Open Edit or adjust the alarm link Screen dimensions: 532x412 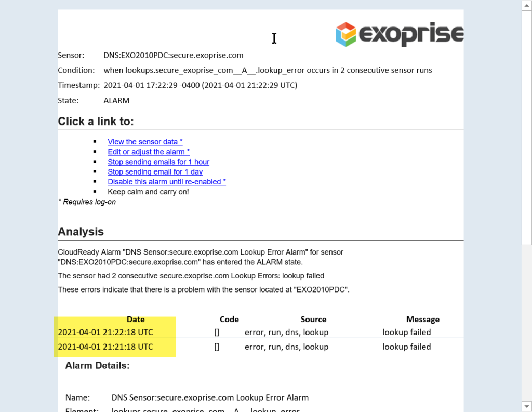click(x=149, y=152)
